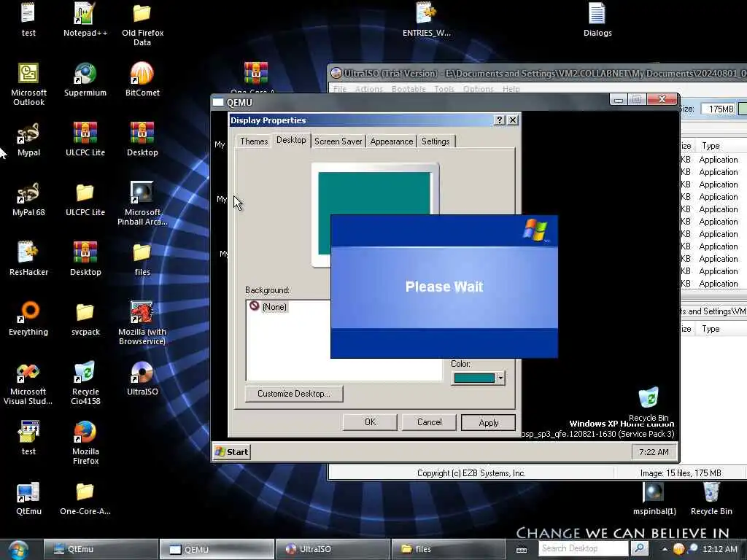Open the Old Firefox Data folder

click(x=142, y=24)
